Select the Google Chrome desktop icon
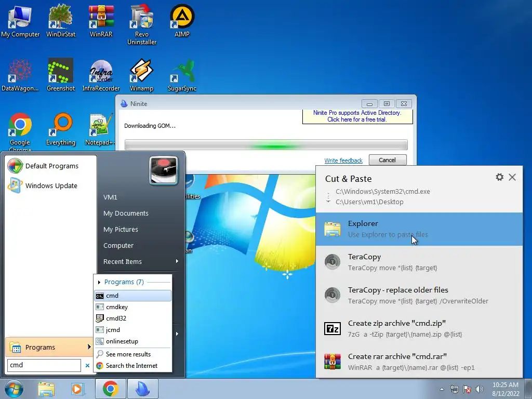532x399 pixels. point(20,132)
